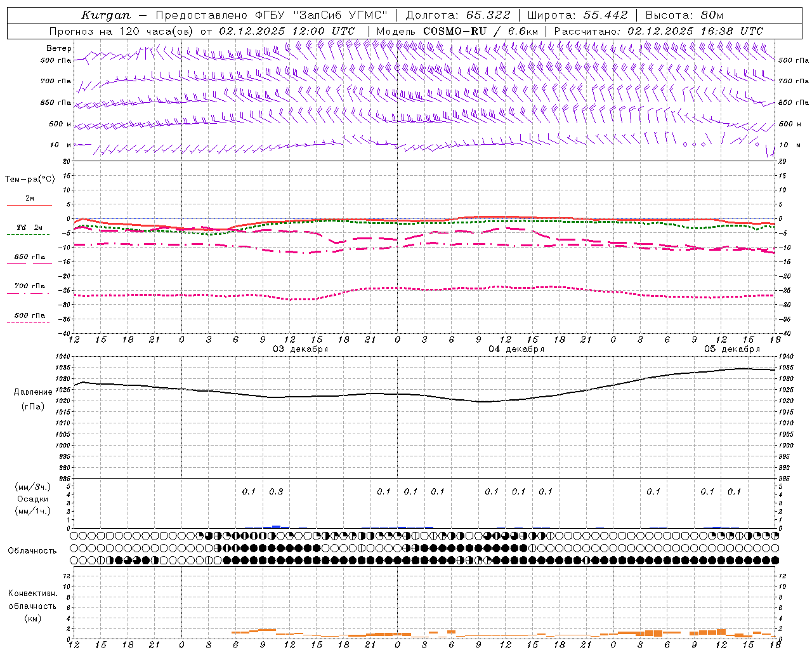Click the "(км)" unit under convective cloud label
Image resolution: width=812 pixels, height=650 pixels.
click(x=32, y=618)
